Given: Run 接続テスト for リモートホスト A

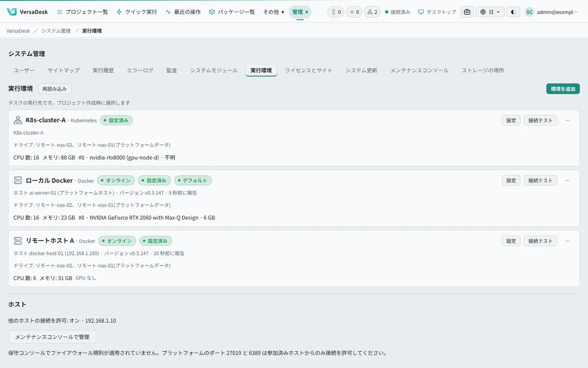Looking at the screenshot, I should 540,241.
